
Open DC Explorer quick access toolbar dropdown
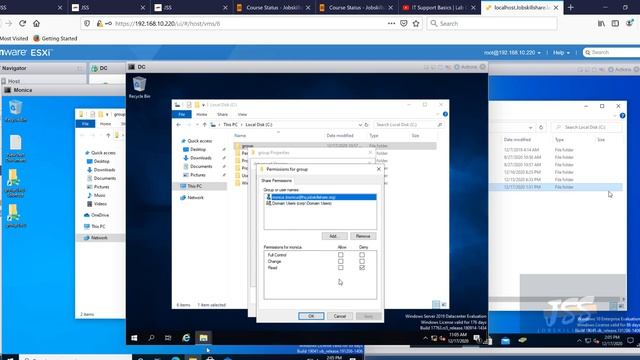(203, 105)
